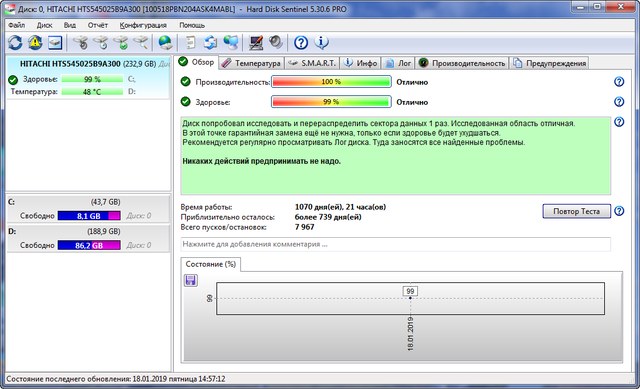Click the globe over disk toolbar icon
The image size is (640, 389).
pyautogui.click(x=166, y=42)
